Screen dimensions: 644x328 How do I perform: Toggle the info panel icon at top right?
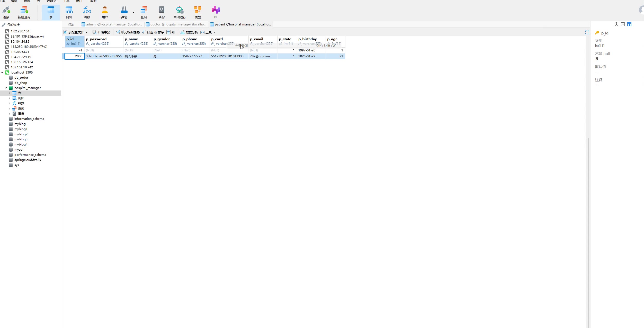[x=616, y=24]
